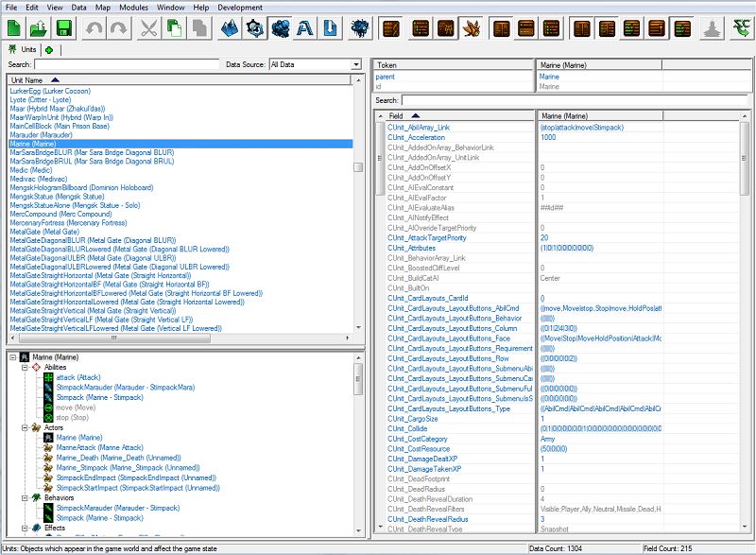Collapse the Actors tree node
This screenshot has width=756, height=555.
25,427
